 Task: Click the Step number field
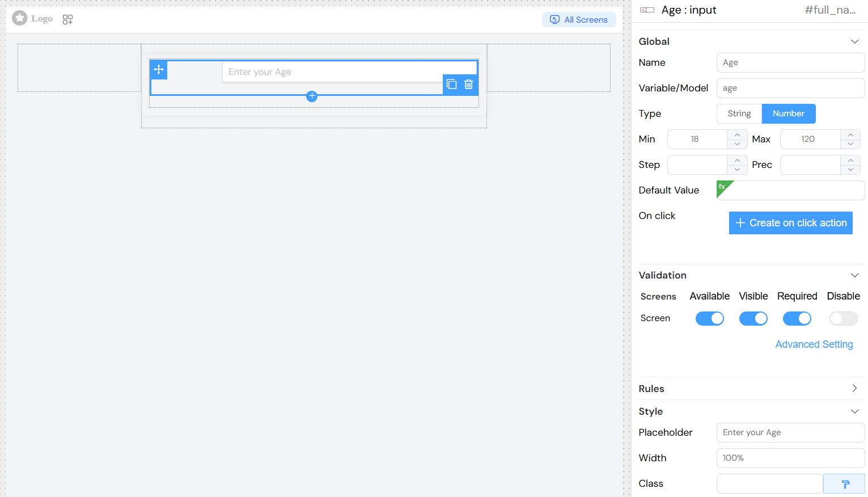coord(697,165)
